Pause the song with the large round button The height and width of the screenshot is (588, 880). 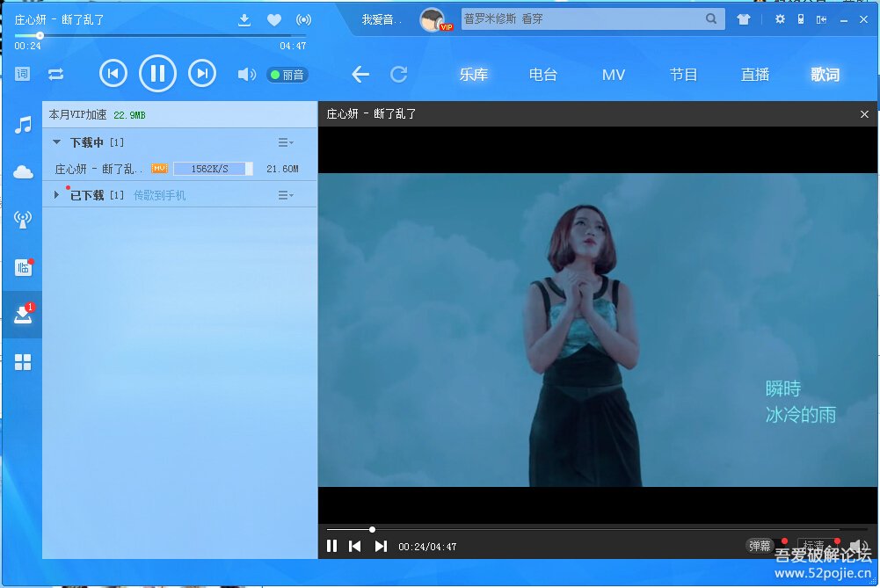(x=157, y=73)
